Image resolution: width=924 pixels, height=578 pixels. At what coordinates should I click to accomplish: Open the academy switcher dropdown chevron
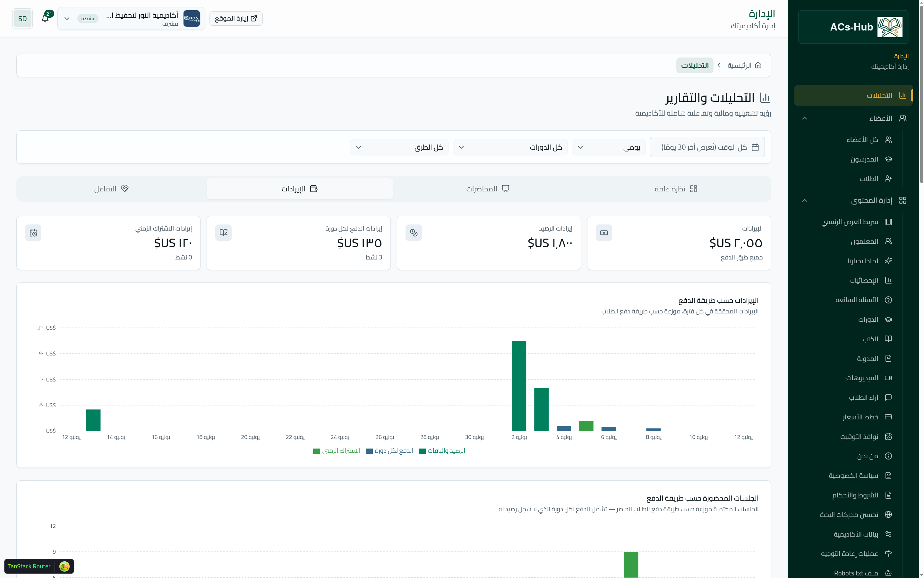pos(67,18)
